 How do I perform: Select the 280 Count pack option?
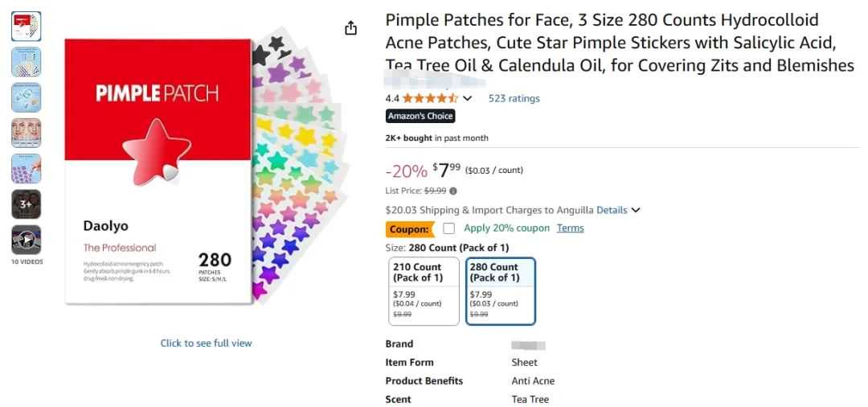coord(500,290)
